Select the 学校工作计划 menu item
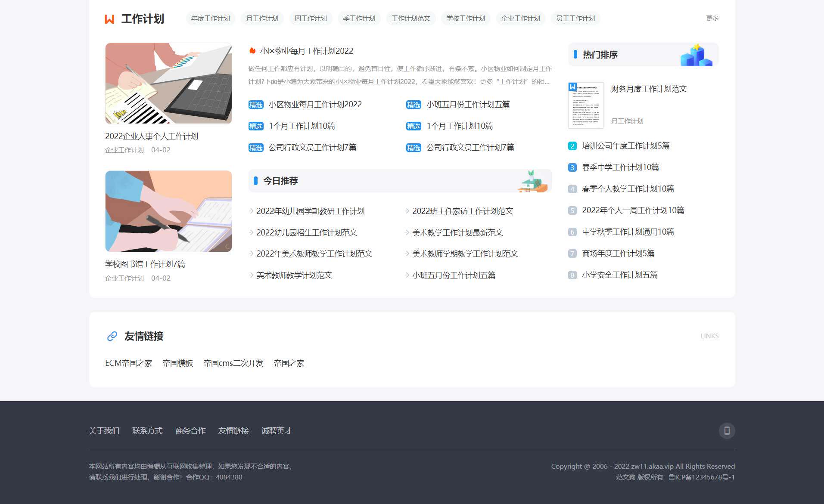 pyautogui.click(x=466, y=19)
